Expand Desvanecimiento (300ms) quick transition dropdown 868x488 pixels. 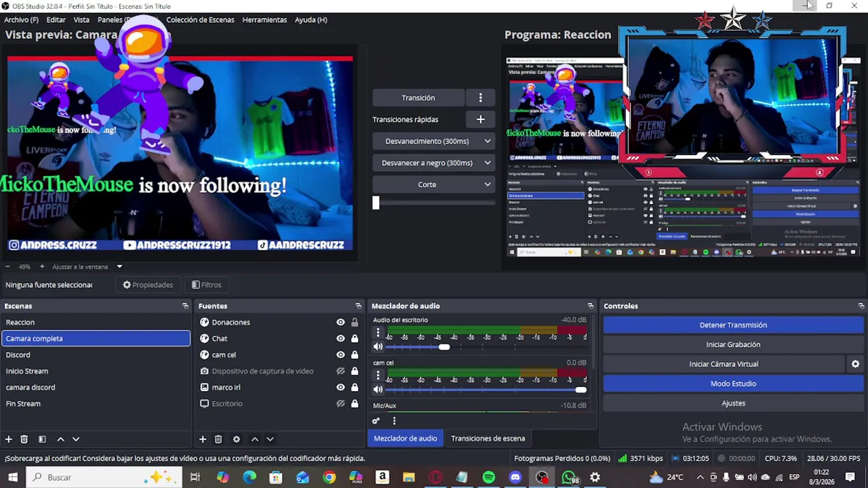coord(487,141)
